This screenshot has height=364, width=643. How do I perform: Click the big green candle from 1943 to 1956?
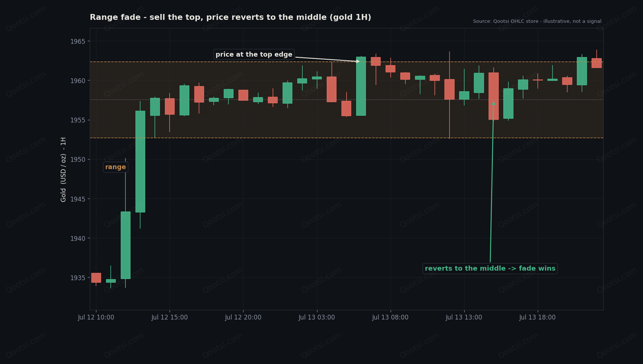click(140, 161)
